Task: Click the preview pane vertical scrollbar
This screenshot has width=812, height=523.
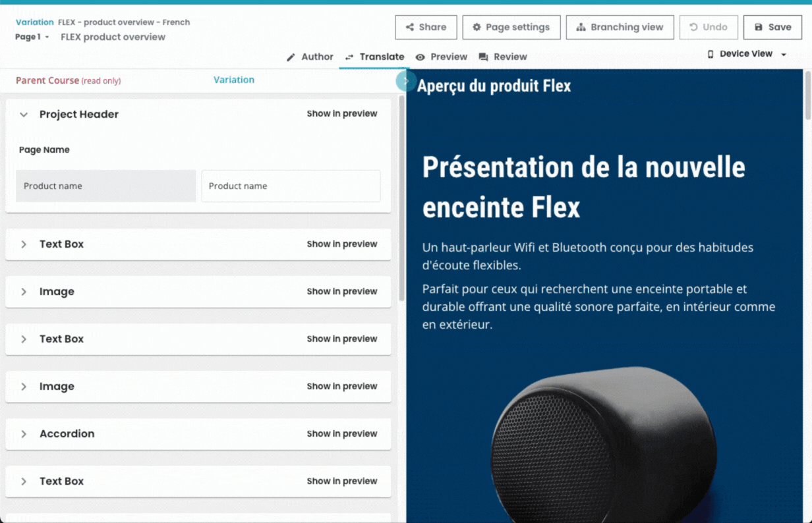Action: point(808,96)
